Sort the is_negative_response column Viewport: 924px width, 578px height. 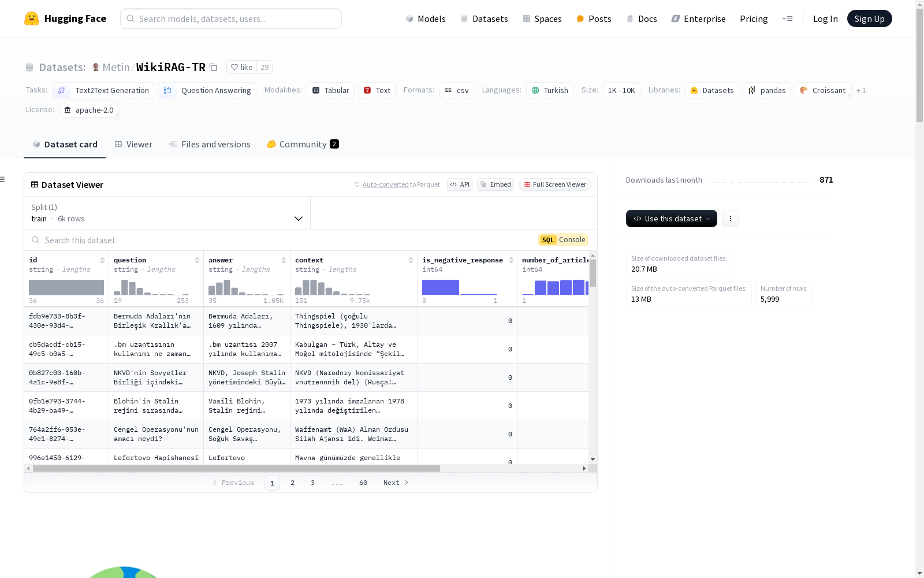click(x=511, y=260)
